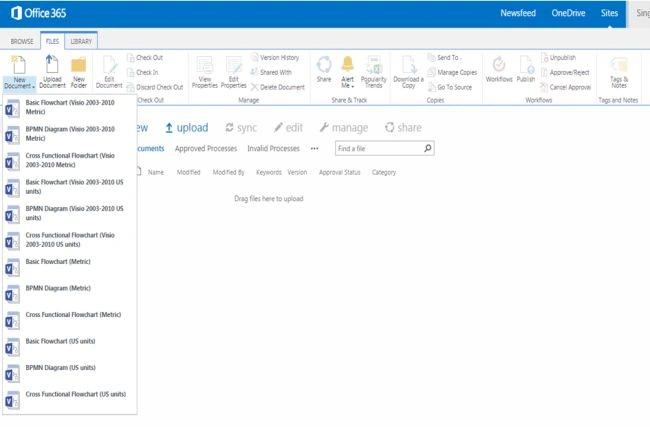Click the Alert Me bell icon
Image resolution: width=650 pixels, height=427 pixels.
tap(347, 64)
